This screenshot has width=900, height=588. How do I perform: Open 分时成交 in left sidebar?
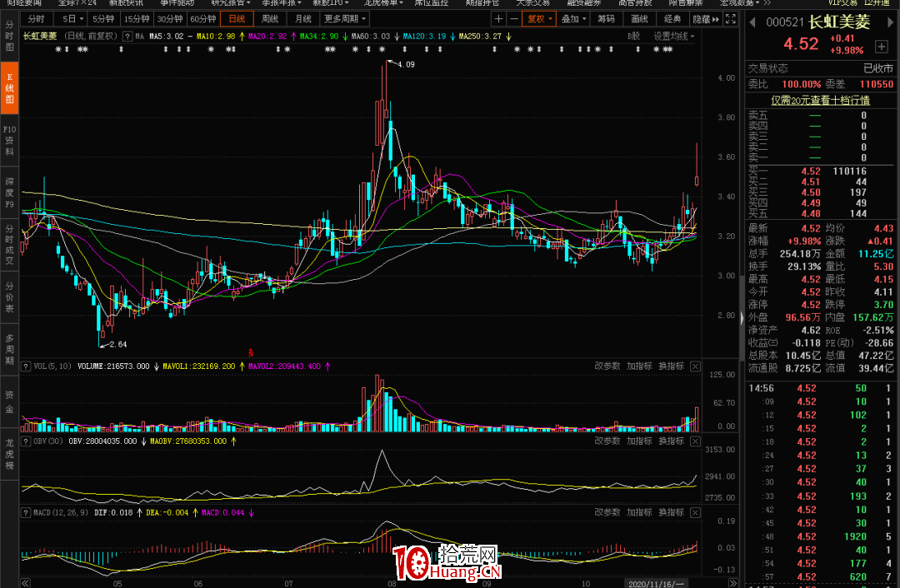pos(9,244)
